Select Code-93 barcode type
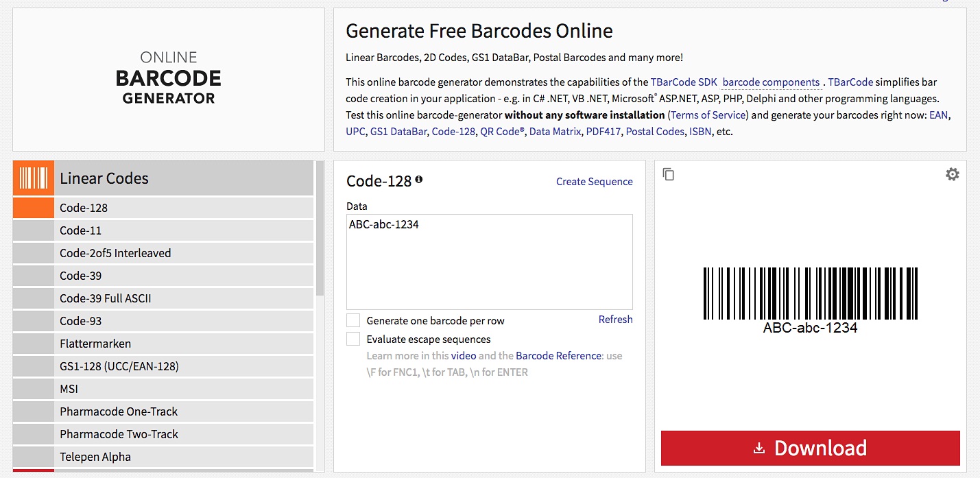Image resolution: width=980 pixels, height=478 pixels. (x=163, y=321)
